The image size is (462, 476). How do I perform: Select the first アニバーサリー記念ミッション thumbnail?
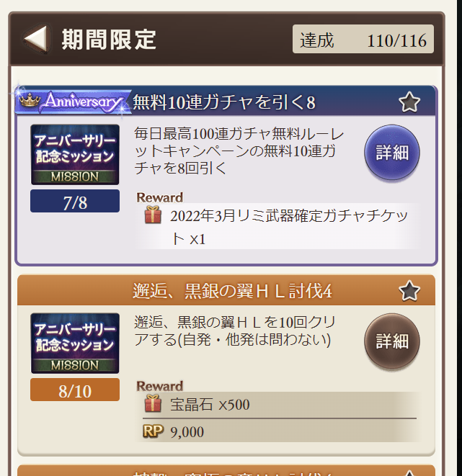[75, 155]
